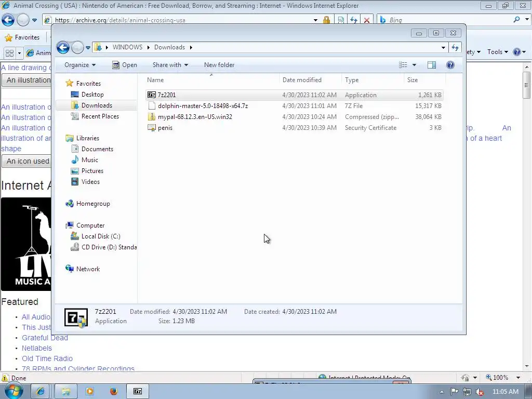The width and height of the screenshot is (532, 399).
Task: Toggle the preview pane
Action: (x=432, y=65)
